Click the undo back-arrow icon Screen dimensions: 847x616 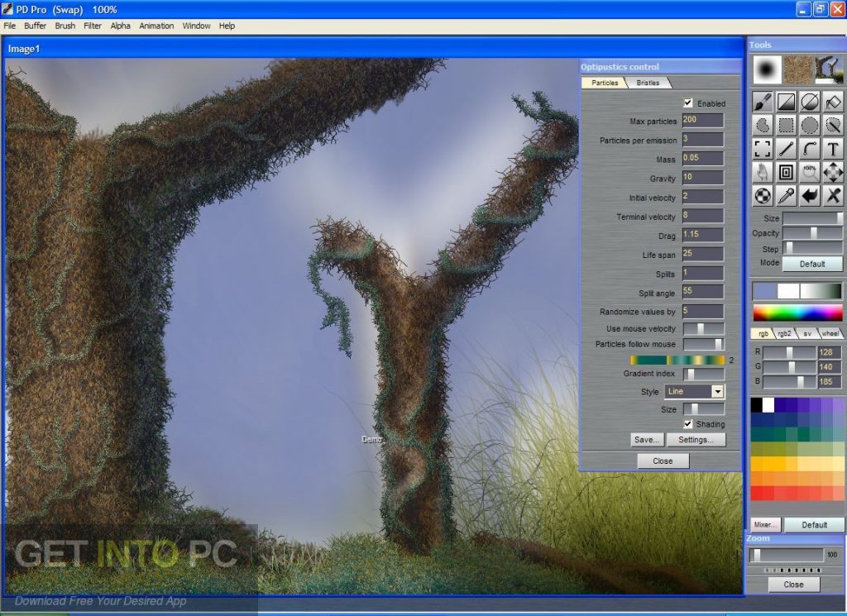[x=810, y=196]
